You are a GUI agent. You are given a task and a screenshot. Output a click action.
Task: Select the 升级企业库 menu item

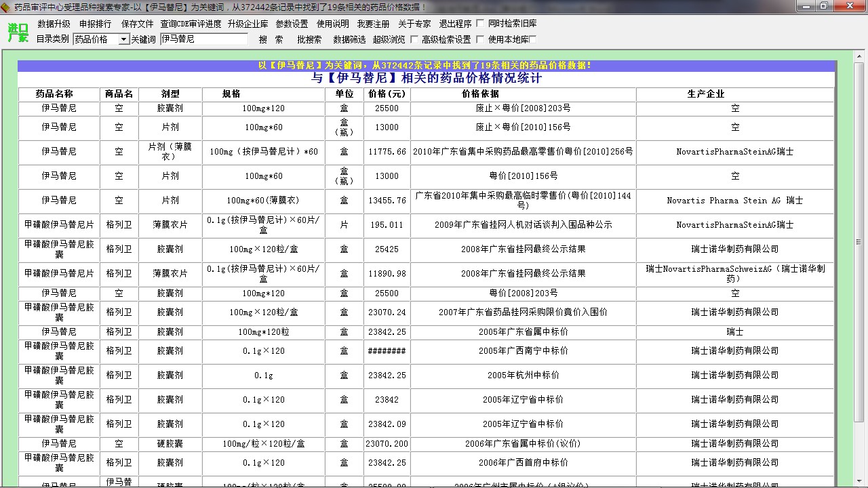pyautogui.click(x=248, y=24)
